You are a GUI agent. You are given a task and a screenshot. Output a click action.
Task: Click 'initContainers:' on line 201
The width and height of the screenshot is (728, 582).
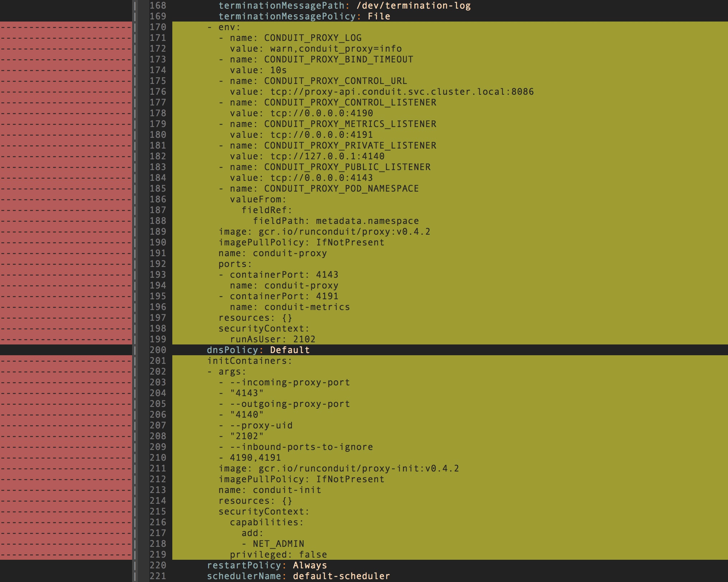click(250, 361)
